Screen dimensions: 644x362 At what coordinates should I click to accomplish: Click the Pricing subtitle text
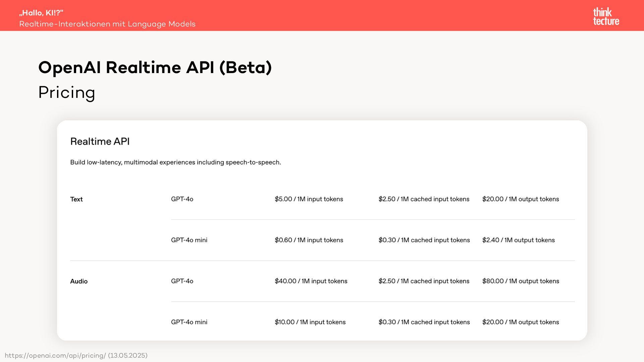coord(67,93)
